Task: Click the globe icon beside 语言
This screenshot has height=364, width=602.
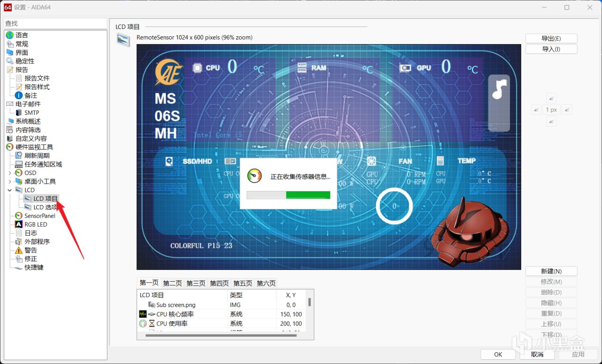Action: 10,35
